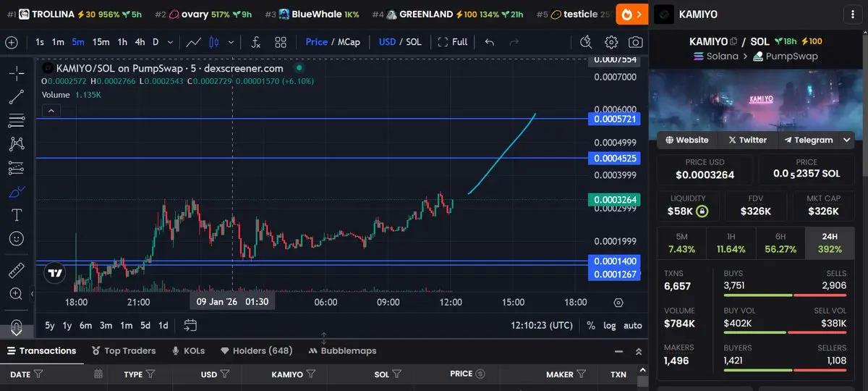Filter the USD column
This screenshot has height=391, width=868.
pos(225,374)
